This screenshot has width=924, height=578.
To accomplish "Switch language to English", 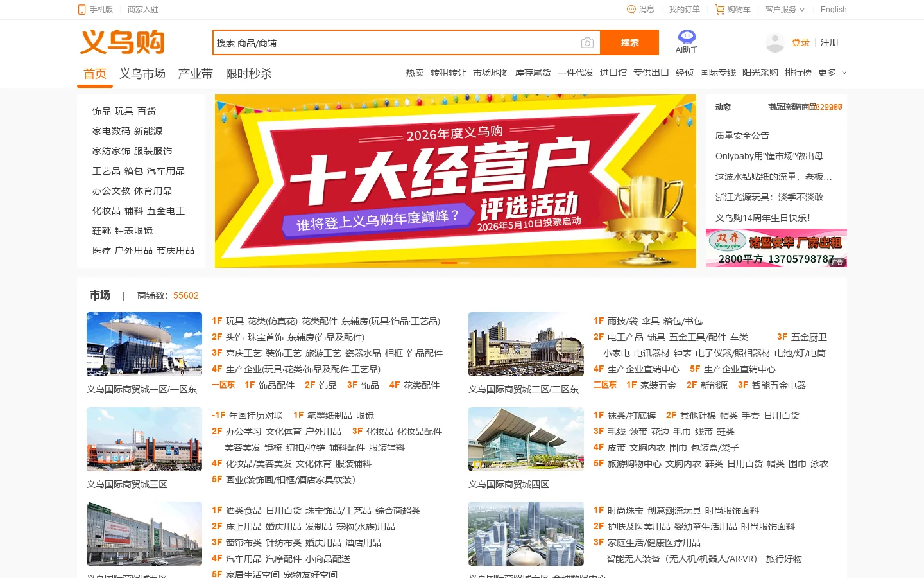I will point(834,10).
